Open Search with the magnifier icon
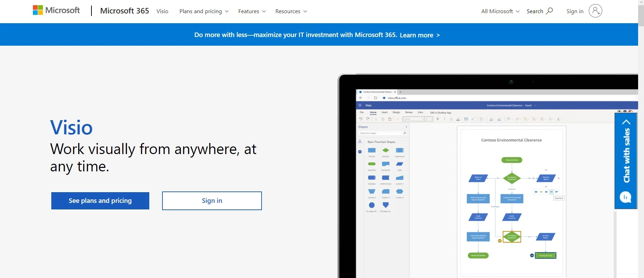The image size is (644, 278). (x=539, y=11)
